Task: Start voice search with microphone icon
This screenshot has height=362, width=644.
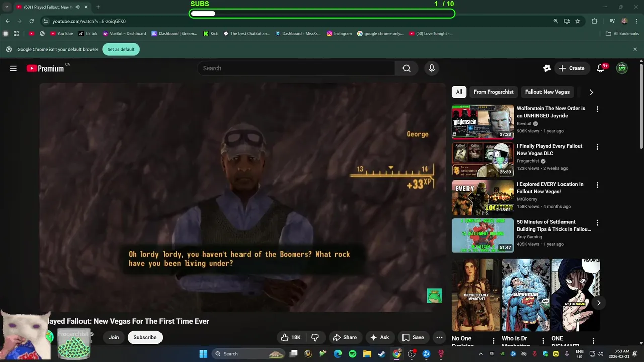Action: 431,68
